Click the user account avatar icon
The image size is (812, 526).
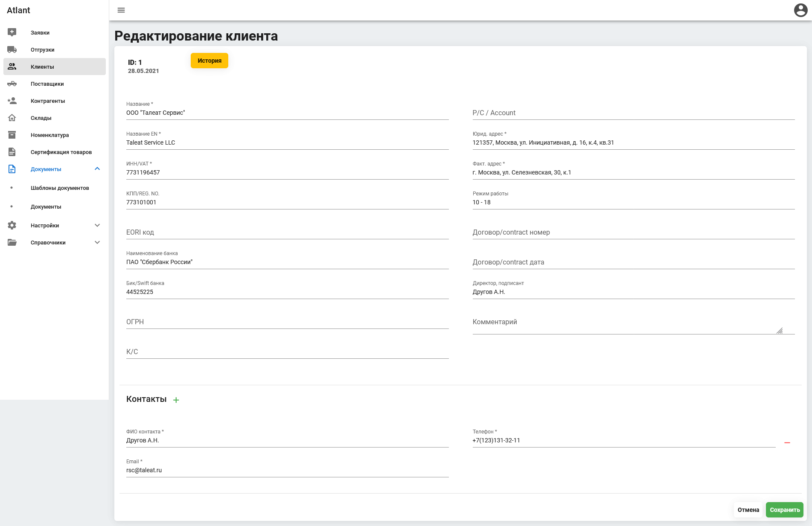pos(800,10)
